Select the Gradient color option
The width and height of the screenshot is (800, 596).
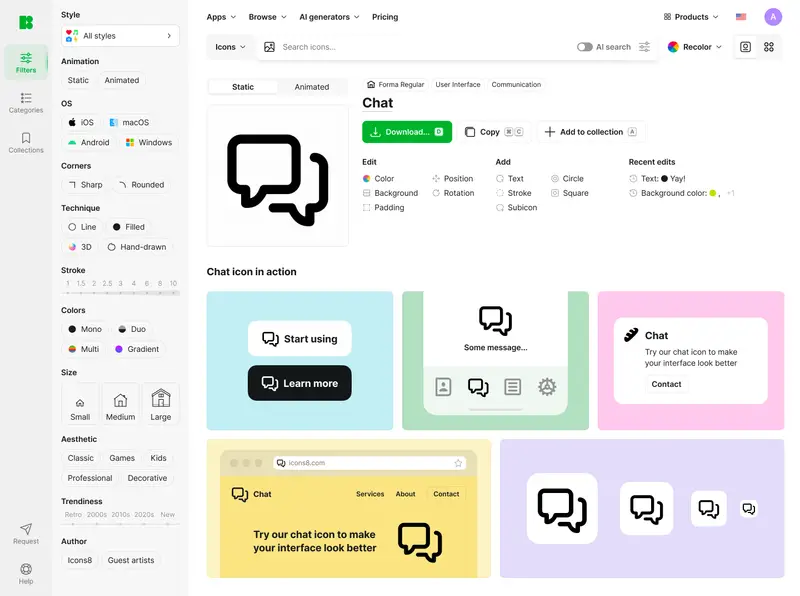click(137, 349)
